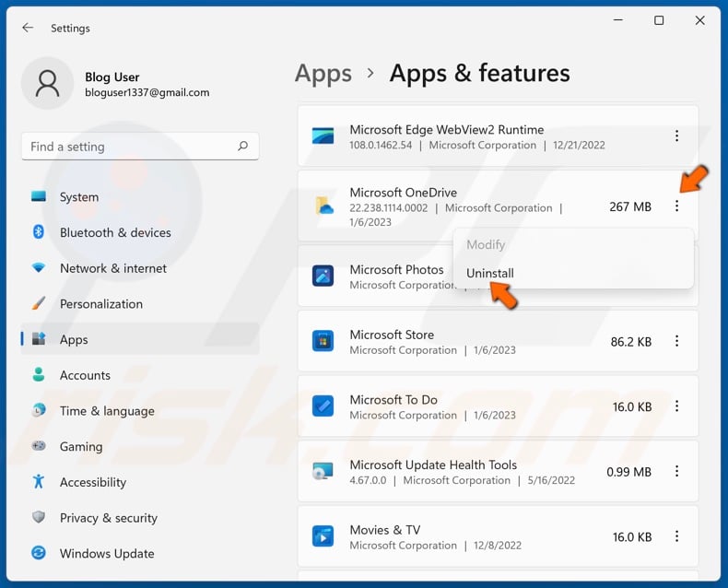Click the Blog User account name
Image resolution: width=728 pixels, height=588 pixels.
click(x=112, y=77)
